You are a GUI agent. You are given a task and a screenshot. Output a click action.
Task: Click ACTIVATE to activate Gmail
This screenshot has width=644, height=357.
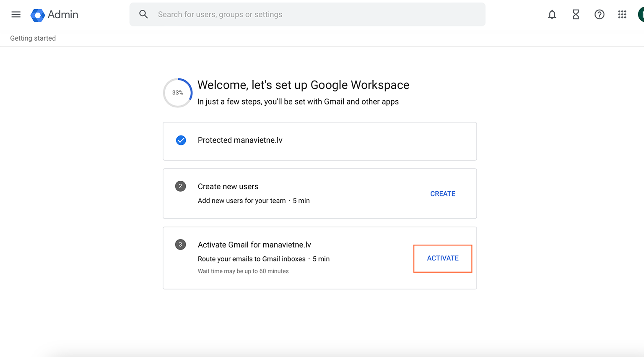443,258
